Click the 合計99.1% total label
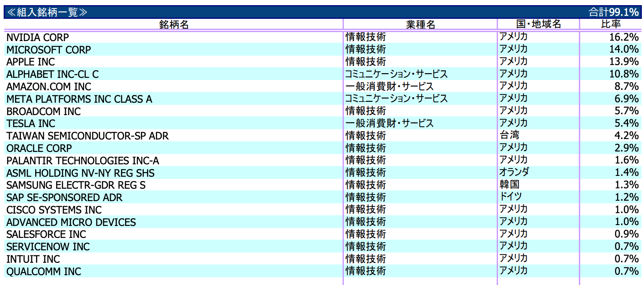The width and height of the screenshot is (644, 285). 613,12
